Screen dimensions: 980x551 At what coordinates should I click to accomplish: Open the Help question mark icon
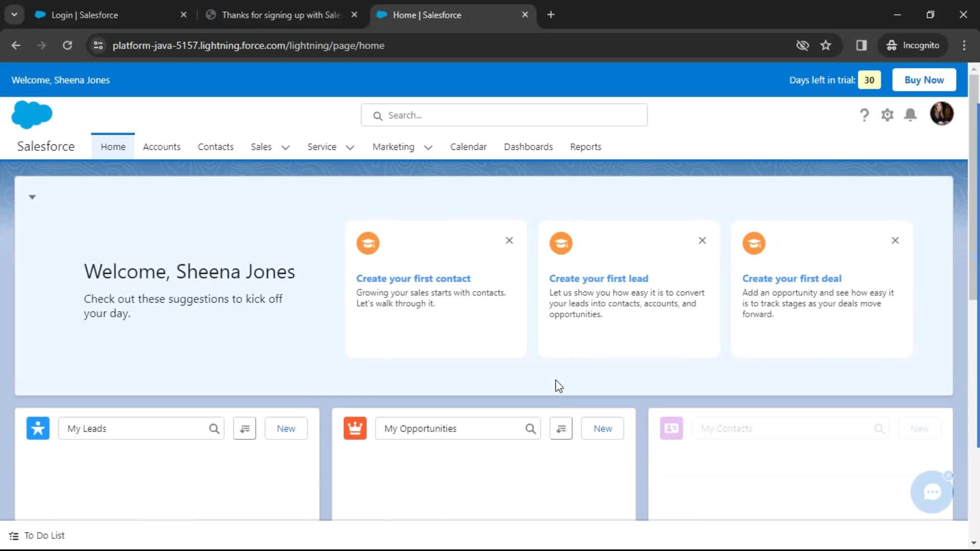[864, 115]
